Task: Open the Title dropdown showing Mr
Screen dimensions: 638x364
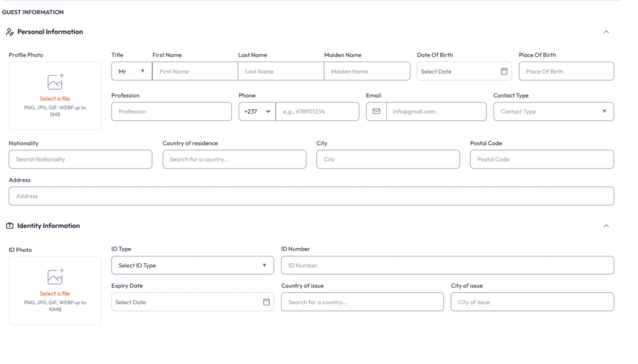Action: tap(131, 72)
